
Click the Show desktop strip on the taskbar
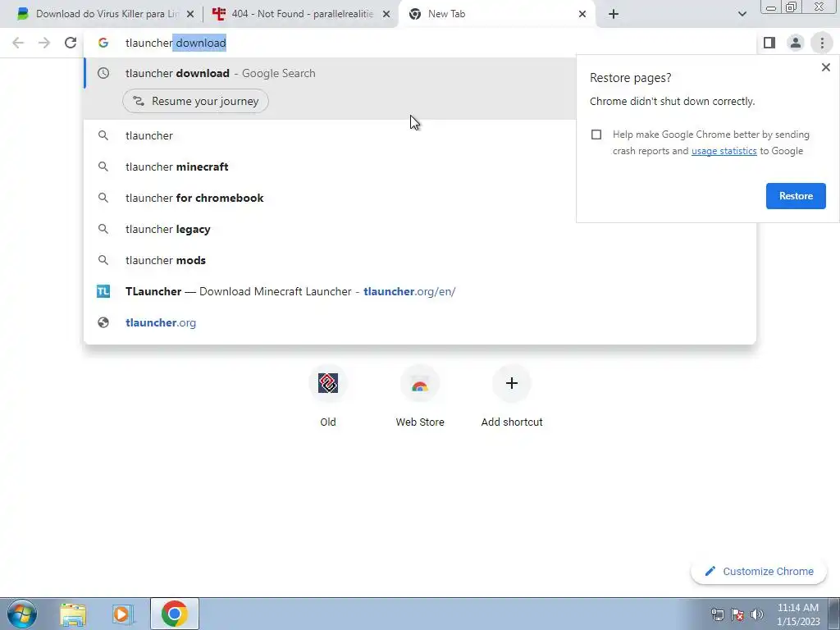(x=834, y=614)
